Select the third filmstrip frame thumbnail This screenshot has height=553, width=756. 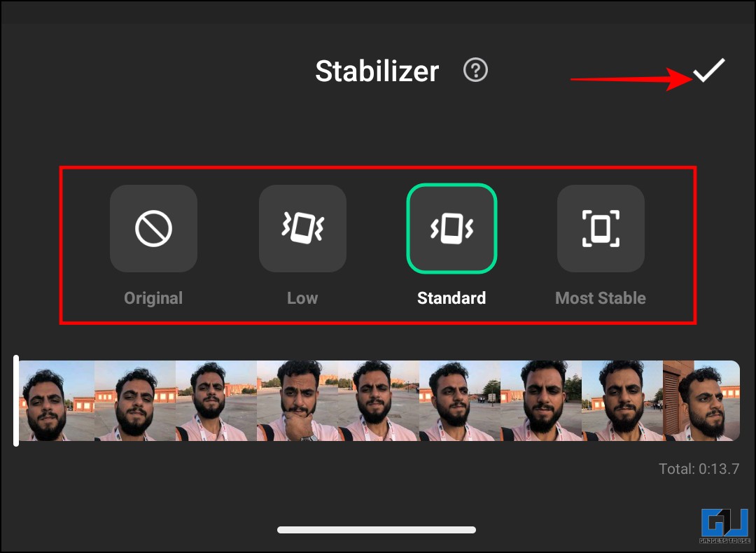click(x=216, y=400)
